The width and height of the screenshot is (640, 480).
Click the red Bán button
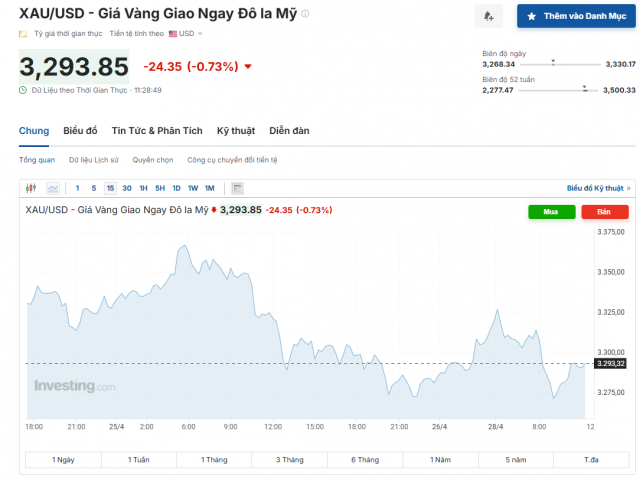605,212
